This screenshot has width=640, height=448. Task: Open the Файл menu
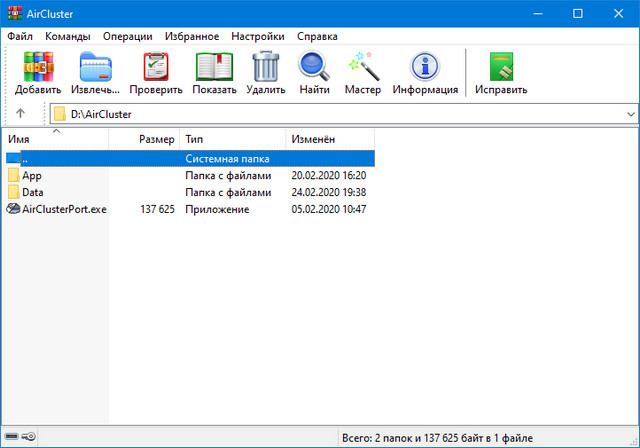pos(20,36)
